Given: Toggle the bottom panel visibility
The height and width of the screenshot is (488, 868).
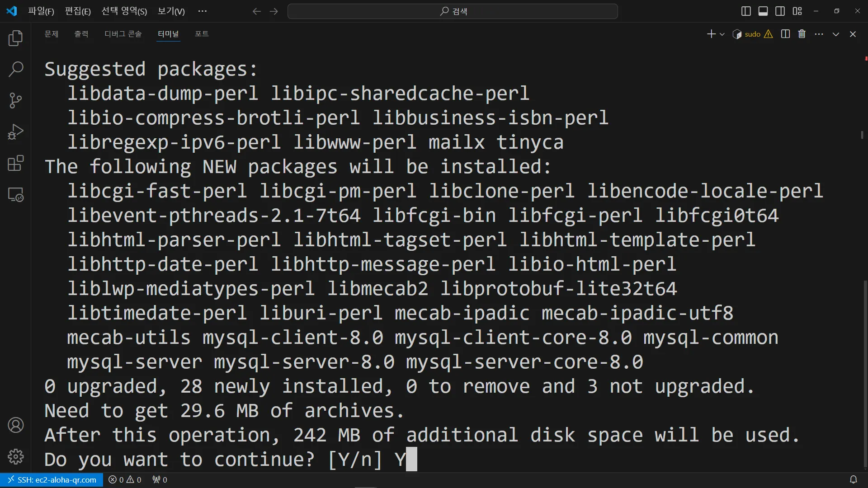Looking at the screenshot, I should click(763, 11).
